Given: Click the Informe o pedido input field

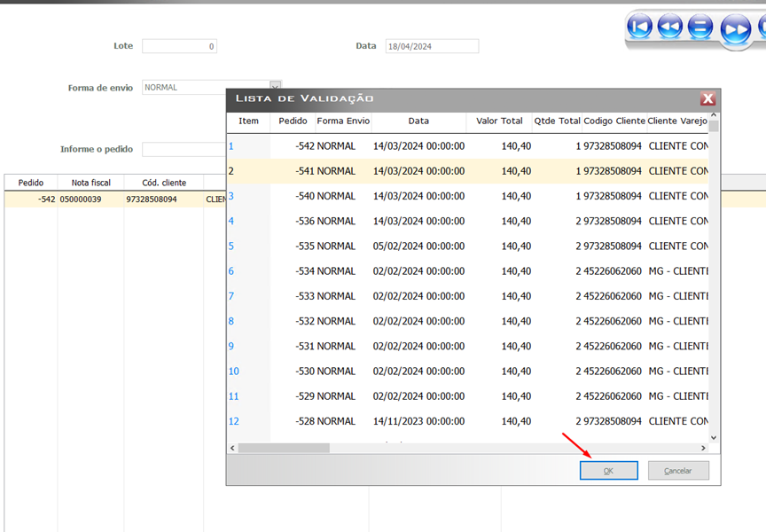Looking at the screenshot, I should coord(184,149).
